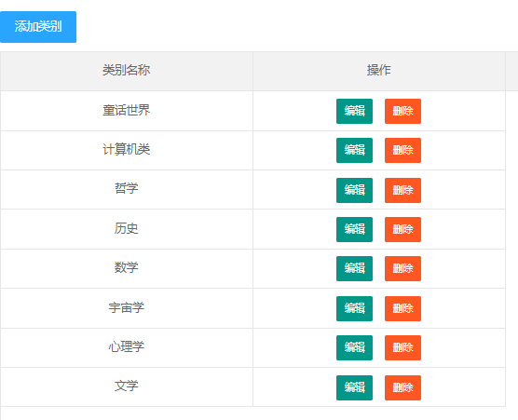Edit the 计算机类 category

coord(354,150)
